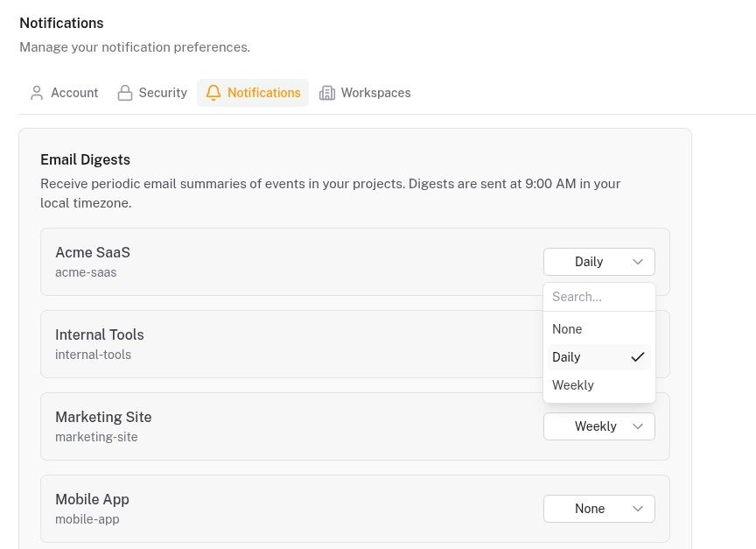
Task: Open the Security tab
Action: 152,93
